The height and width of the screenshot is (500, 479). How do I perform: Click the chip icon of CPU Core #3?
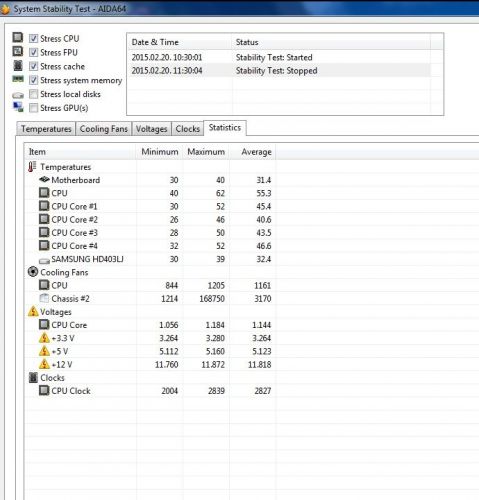pyautogui.click(x=44, y=232)
